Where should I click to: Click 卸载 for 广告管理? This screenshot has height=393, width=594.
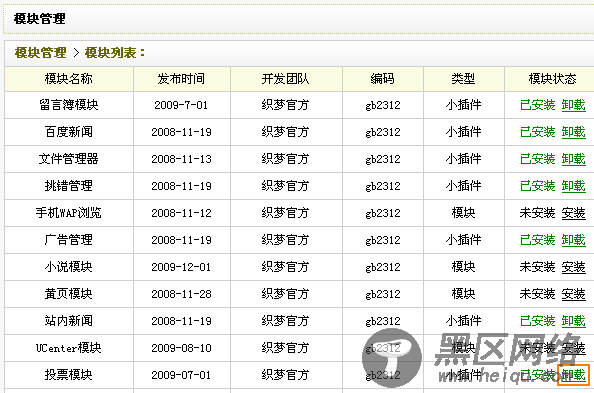pyautogui.click(x=573, y=240)
